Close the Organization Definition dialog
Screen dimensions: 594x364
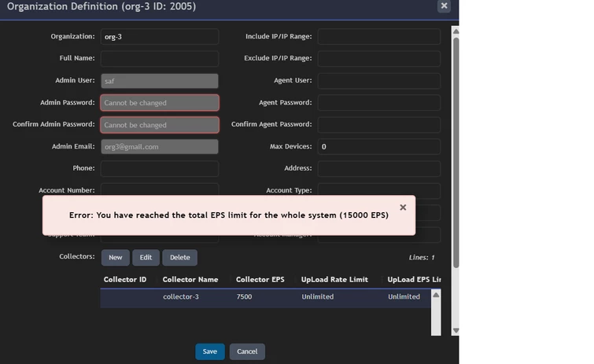click(444, 6)
